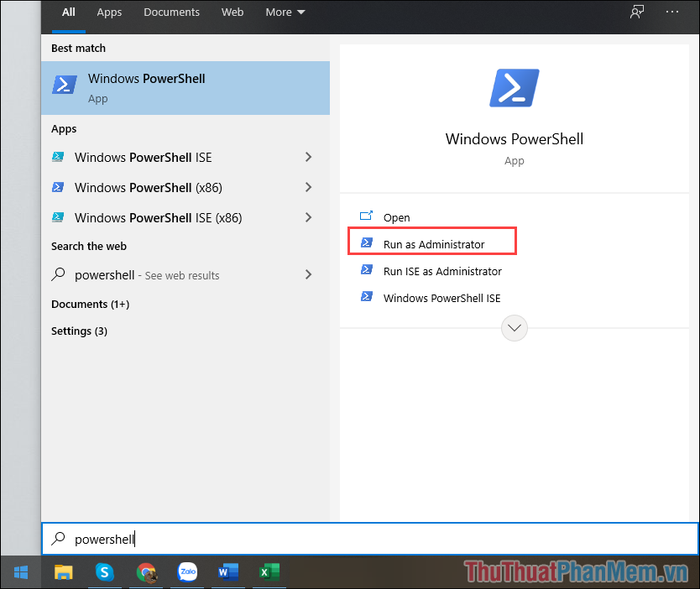Open Windows PowerShell ISE from preview actions
The image size is (700, 589).
pyautogui.click(x=442, y=298)
